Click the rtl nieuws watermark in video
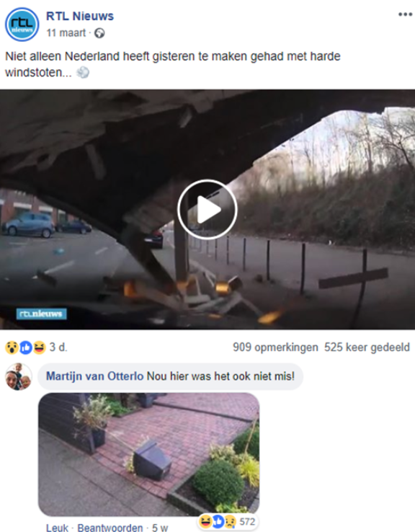The height and width of the screenshot is (532, 415). coord(41,314)
